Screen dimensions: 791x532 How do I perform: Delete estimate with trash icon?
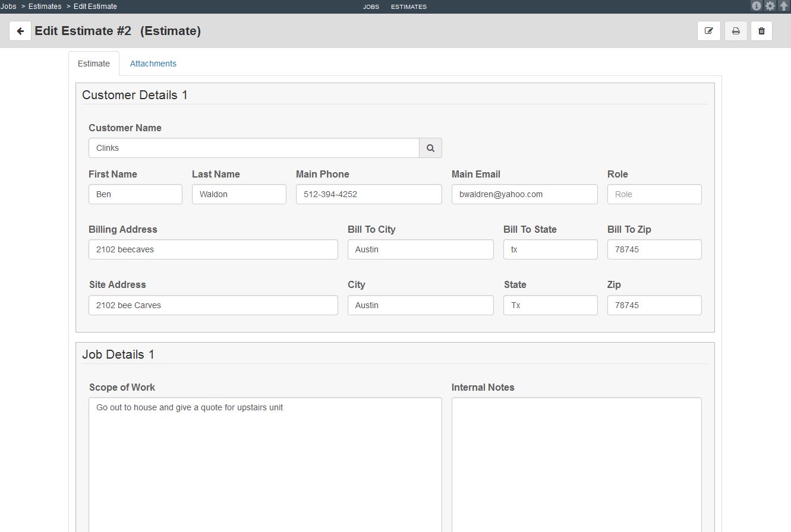coord(762,31)
